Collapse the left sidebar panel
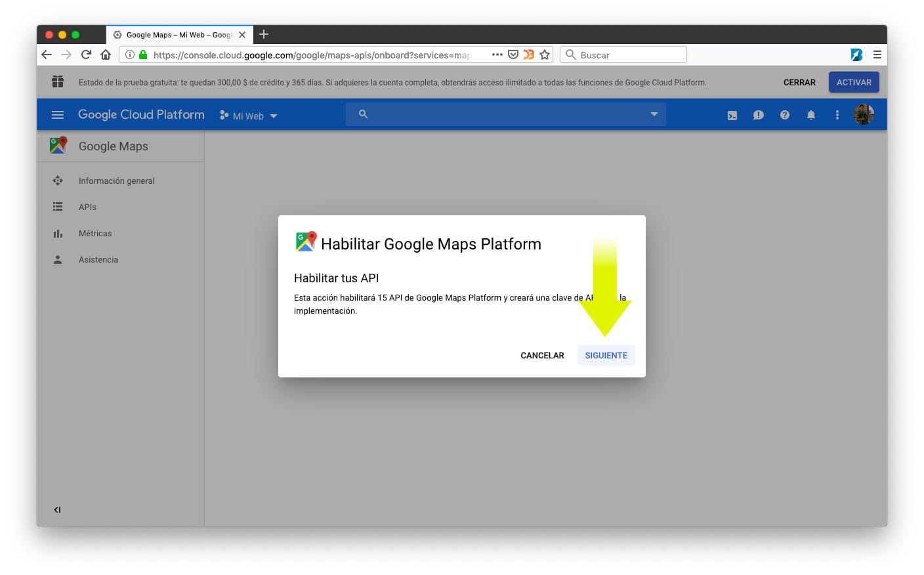 coord(57,509)
